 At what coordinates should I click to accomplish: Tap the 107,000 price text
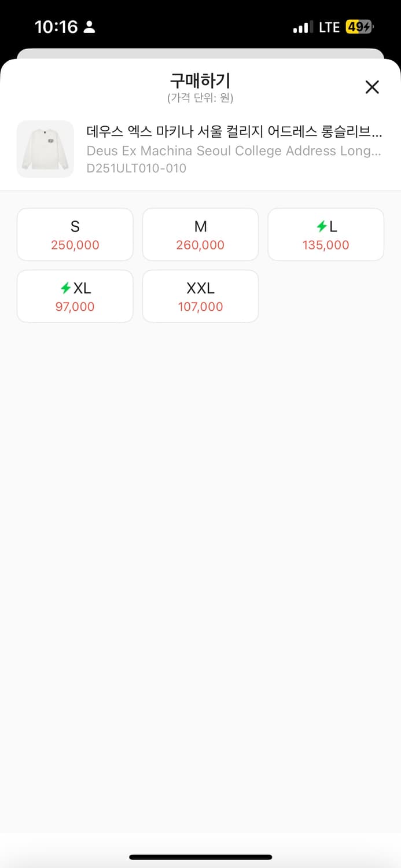click(x=200, y=307)
